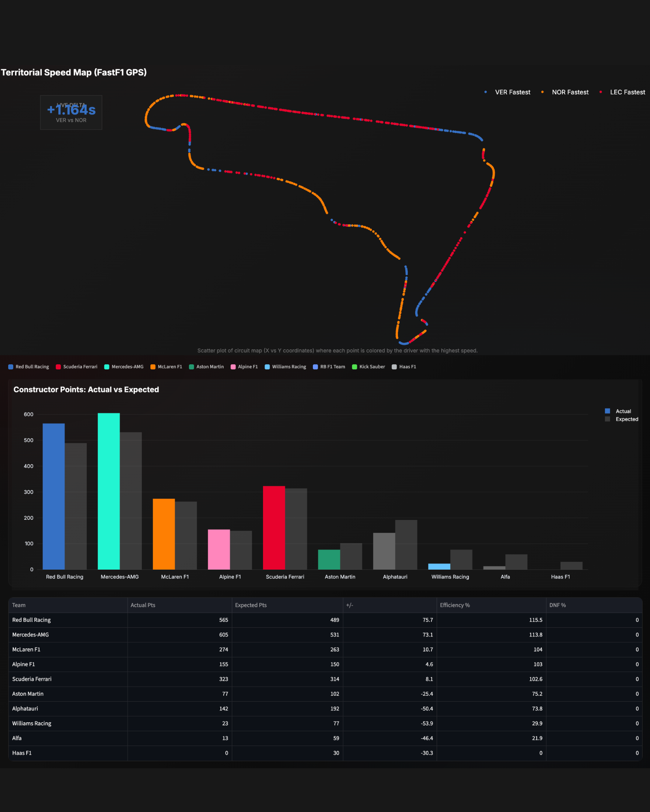Sort table by the Team column header

click(x=68, y=605)
